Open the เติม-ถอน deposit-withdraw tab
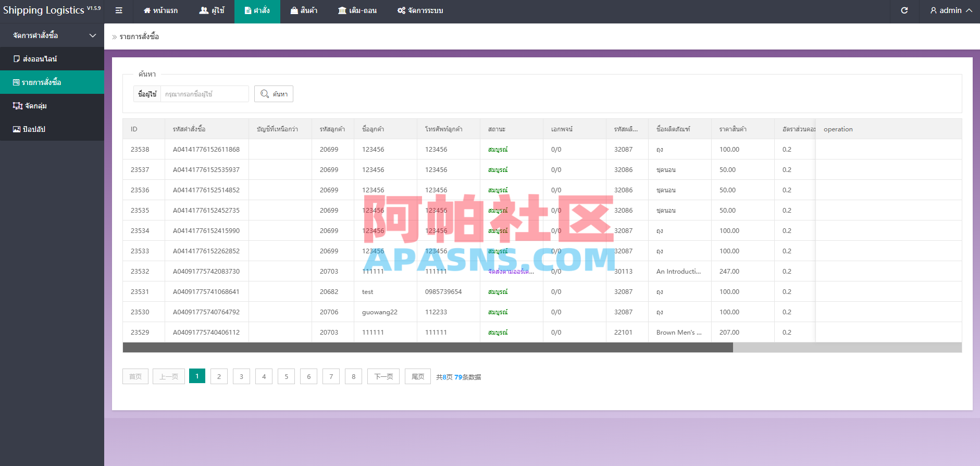 click(x=357, y=10)
